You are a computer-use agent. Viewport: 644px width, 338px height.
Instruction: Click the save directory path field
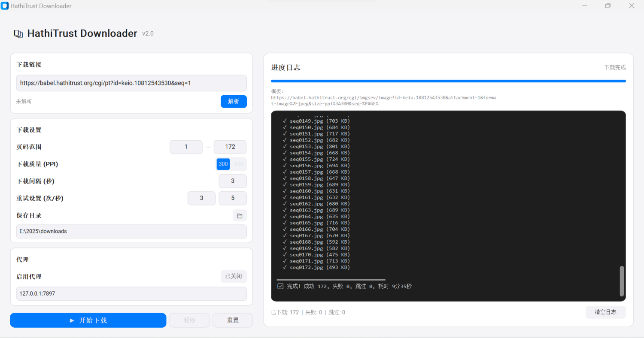click(x=131, y=232)
